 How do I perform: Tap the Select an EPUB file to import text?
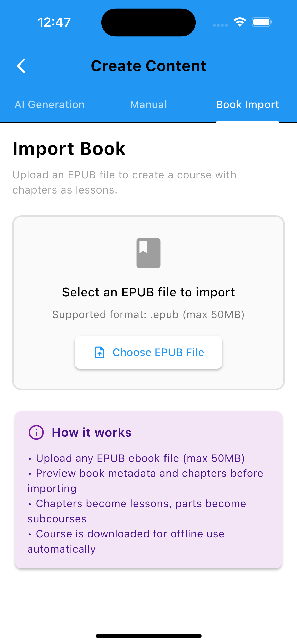[x=148, y=292]
